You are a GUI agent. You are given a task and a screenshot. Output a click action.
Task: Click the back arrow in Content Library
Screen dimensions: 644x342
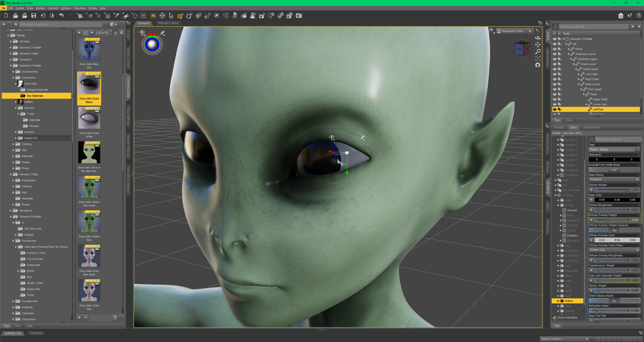4,24
